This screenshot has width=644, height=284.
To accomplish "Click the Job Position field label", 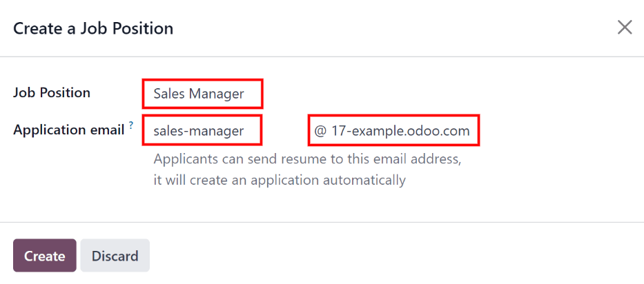I will (52, 92).
